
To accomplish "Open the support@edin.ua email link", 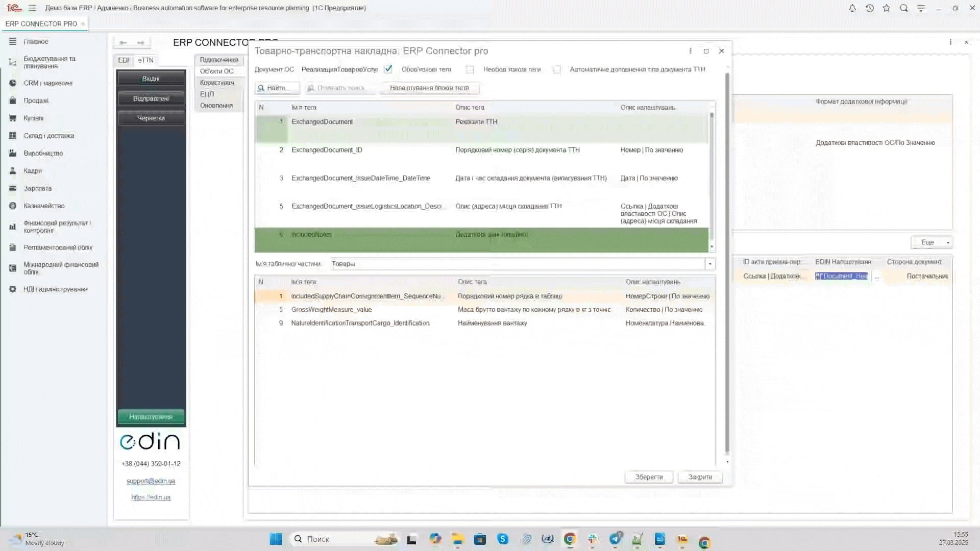I will pyautogui.click(x=151, y=481).
